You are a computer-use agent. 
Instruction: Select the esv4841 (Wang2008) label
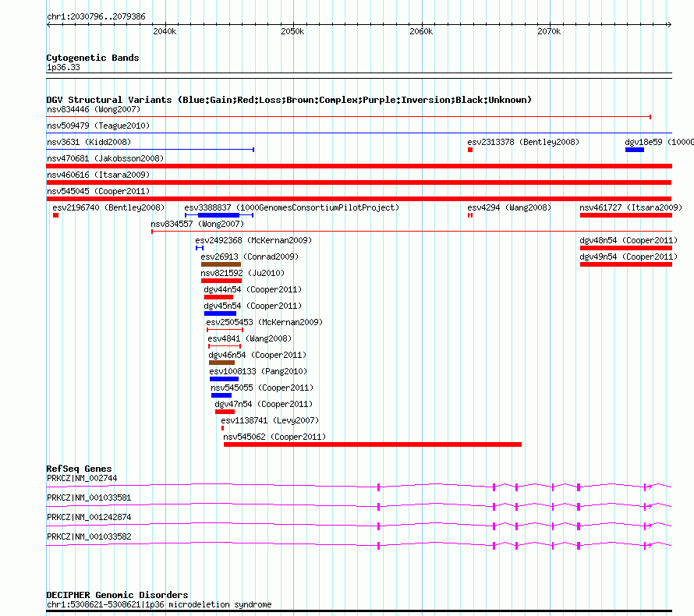pyautogui.click(x=250, y=338)
